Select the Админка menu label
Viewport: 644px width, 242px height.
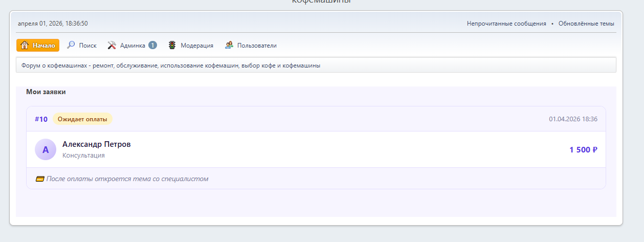pos(132,46)
